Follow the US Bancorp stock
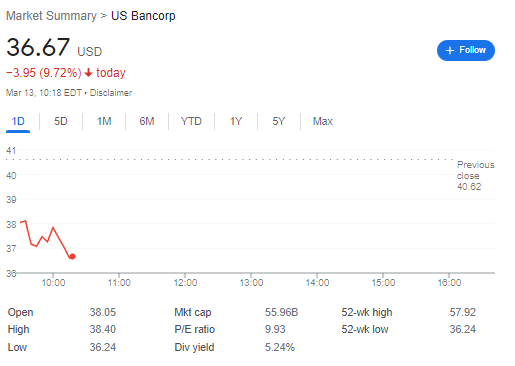The image size is (515, 366). (466, 50)
